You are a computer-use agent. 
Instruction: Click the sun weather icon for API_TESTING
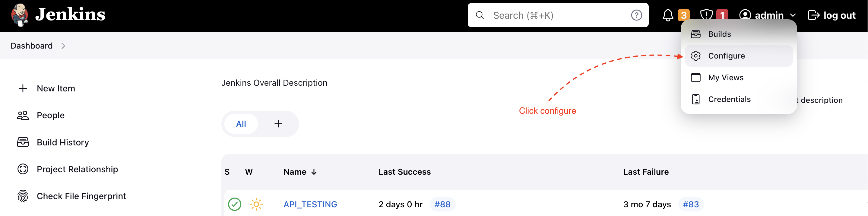coord(256,204)
